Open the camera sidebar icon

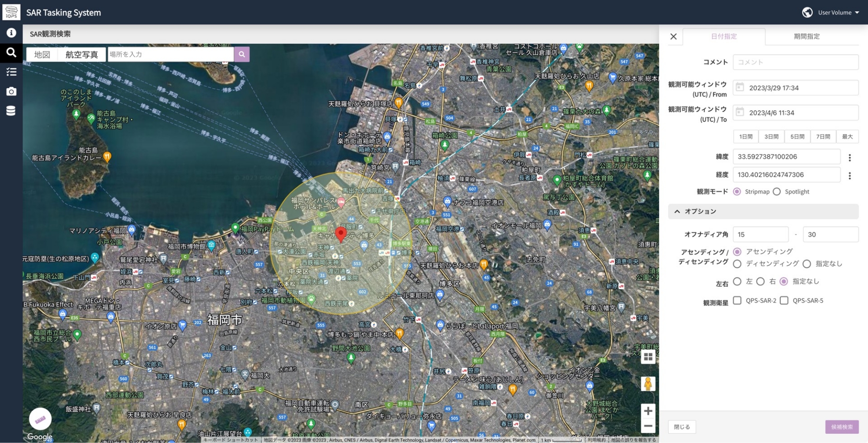coord(11,91)
